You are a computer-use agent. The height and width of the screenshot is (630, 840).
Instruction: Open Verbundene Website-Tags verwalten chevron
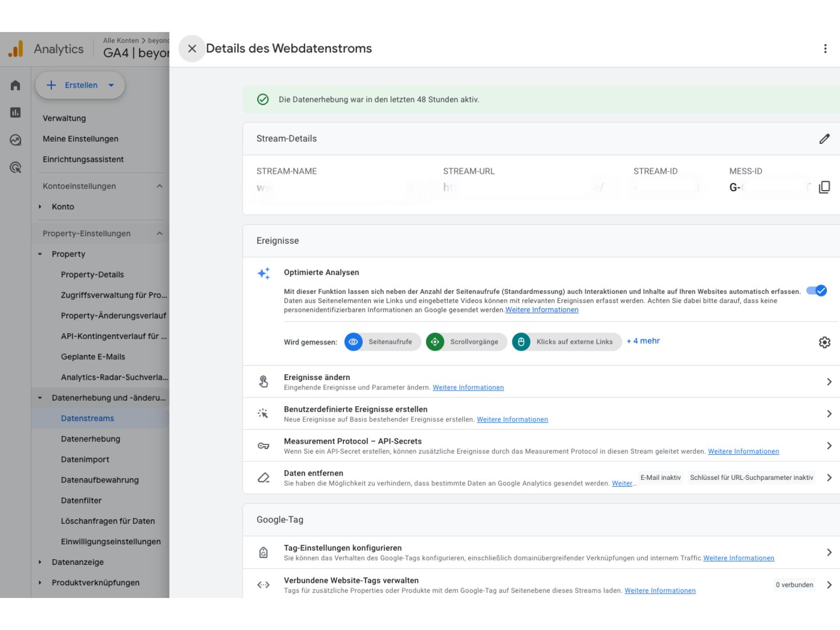pos(829,585)
